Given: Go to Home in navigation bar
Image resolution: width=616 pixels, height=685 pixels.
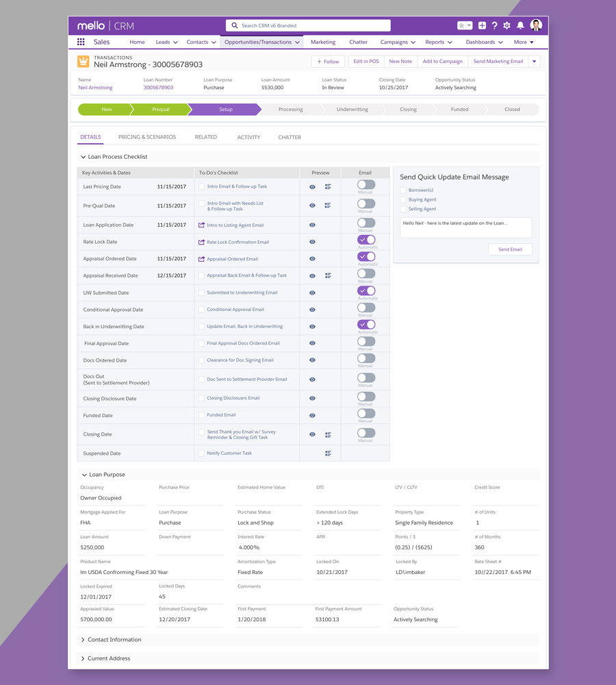Looking at the screenshot, I should 137,42.
